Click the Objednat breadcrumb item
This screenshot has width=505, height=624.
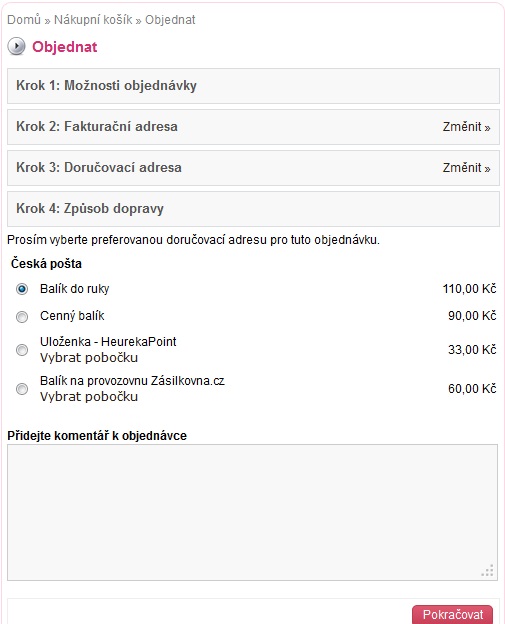point(170,20)
